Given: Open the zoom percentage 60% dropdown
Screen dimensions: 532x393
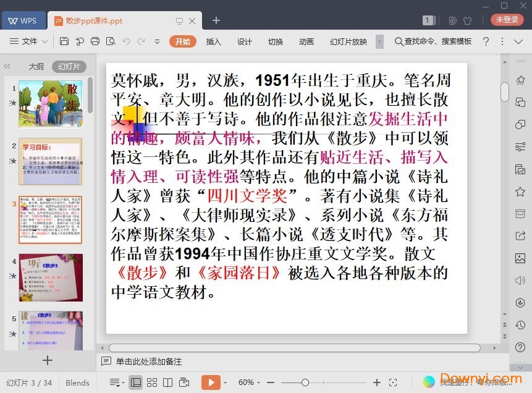Looking at the screenshot, I should (x=250, y=382).
